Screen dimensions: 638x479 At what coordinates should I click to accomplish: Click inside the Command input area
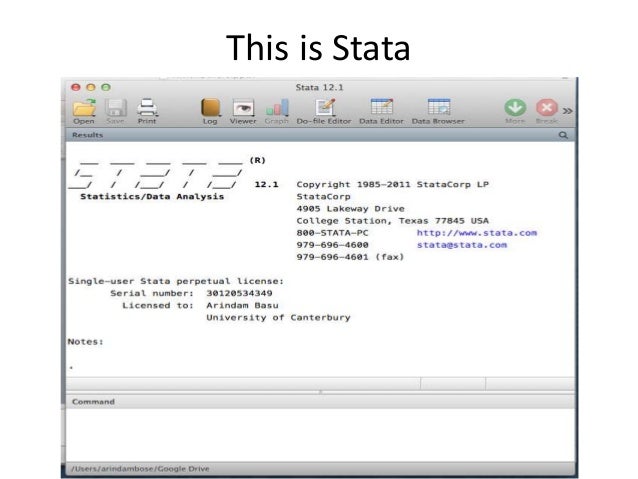pyautogui.click(x=320, y=435)
